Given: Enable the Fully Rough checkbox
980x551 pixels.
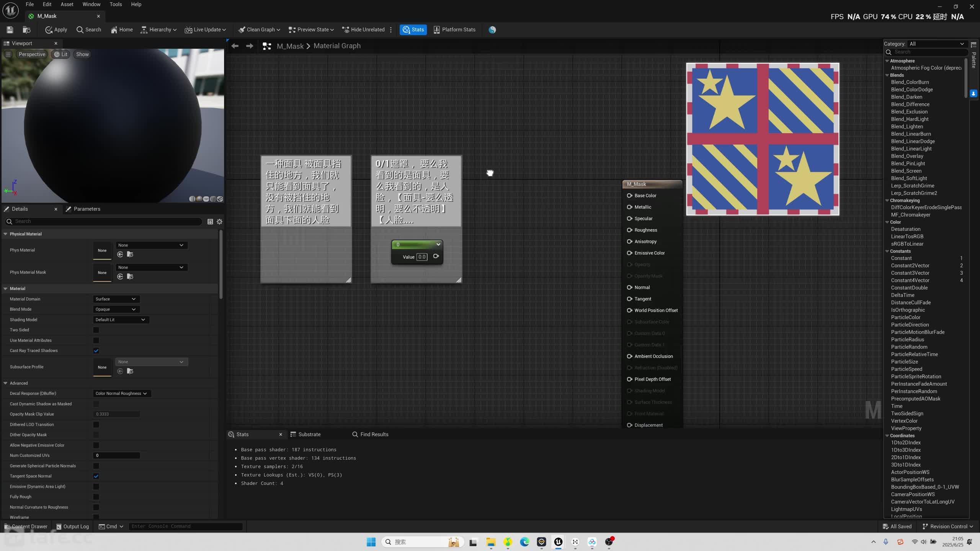Looking at the screenshot, I should [x=96, y=497].
